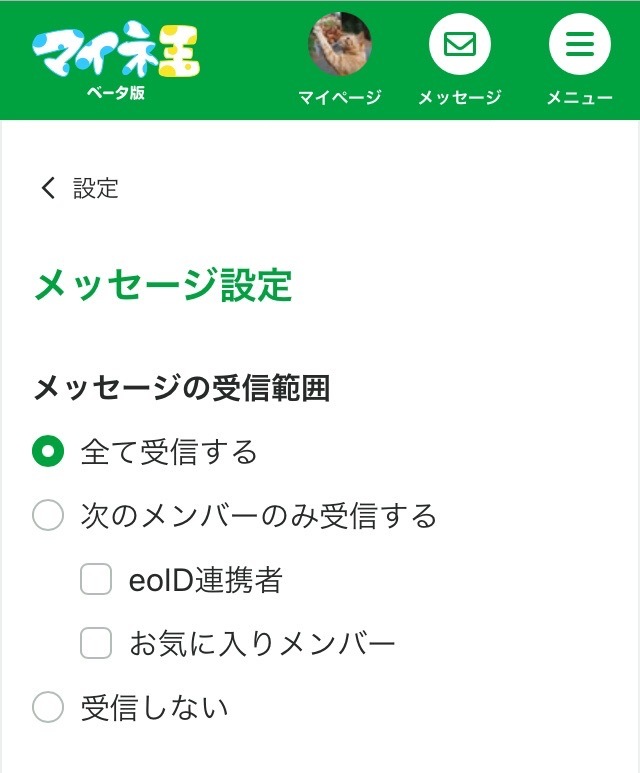Screen dimensions: 640x773
Task: Click the 全て受信する label text
Action: coord(169,452)
